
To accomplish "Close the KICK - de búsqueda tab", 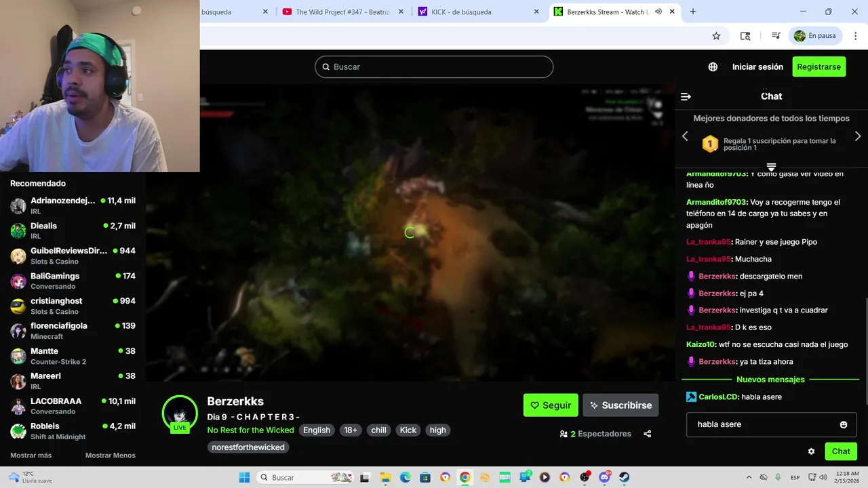I will pos(536,12).
